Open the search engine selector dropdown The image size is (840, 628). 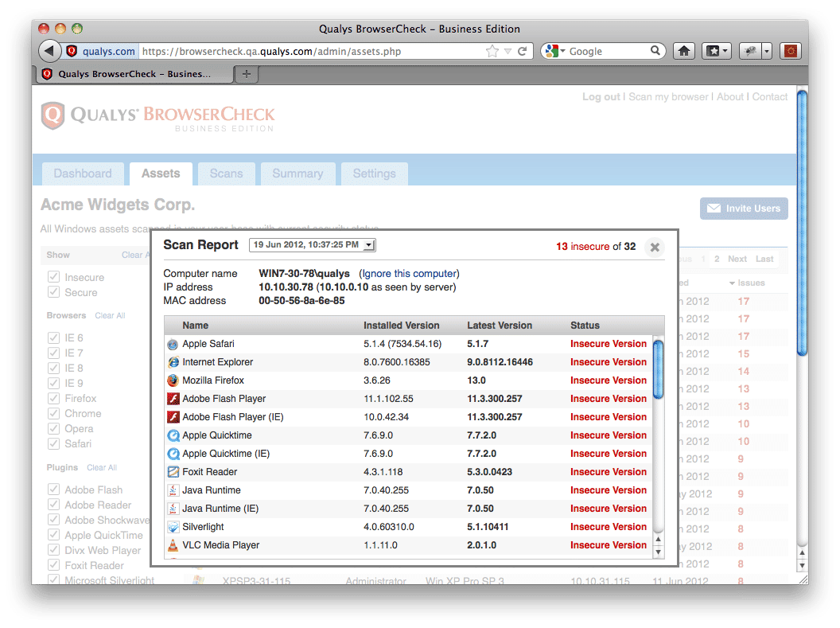pos(562,52)
